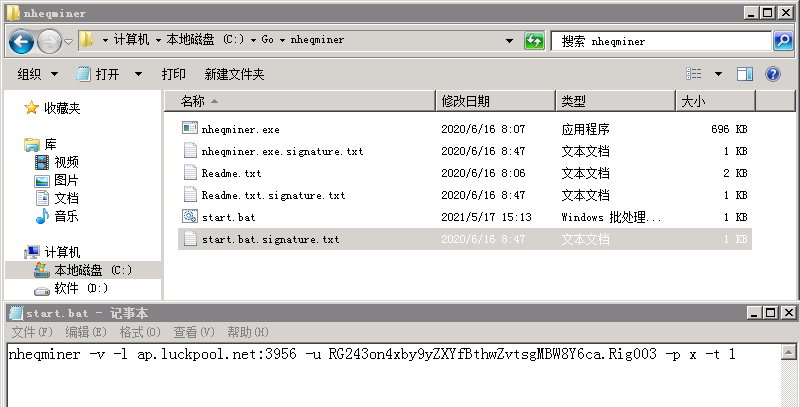Expand the view options dropdown arrow
Image resolution: width=800 pixels, height=407 pixels.
click(718, 74)
